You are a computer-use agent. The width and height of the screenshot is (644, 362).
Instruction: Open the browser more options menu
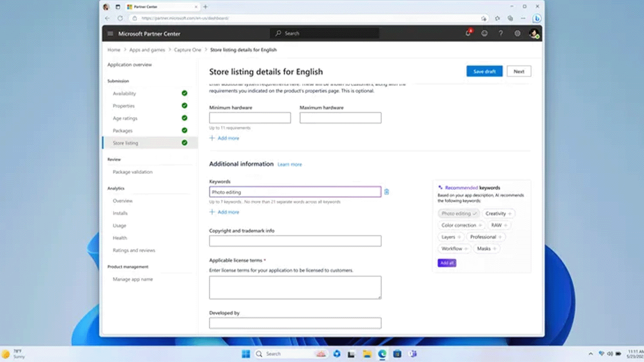coord(523,18)
